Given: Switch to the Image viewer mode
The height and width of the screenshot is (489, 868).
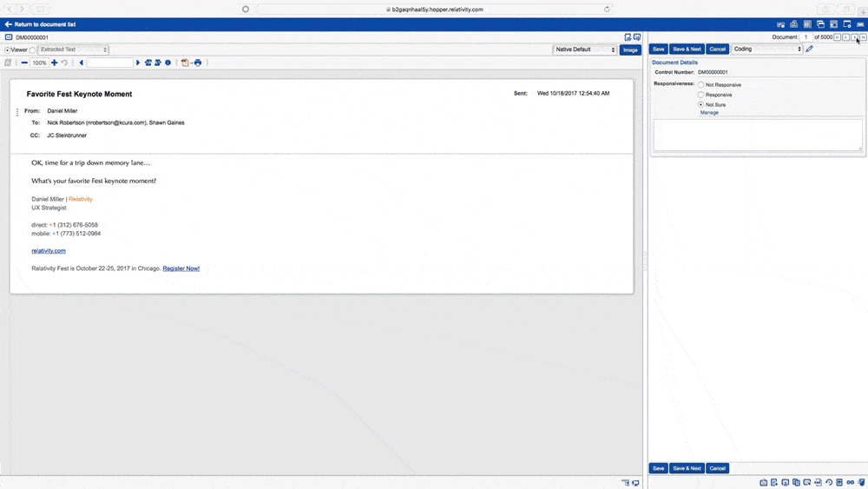Looking at the screenshot, I should [x=630, y=50].
